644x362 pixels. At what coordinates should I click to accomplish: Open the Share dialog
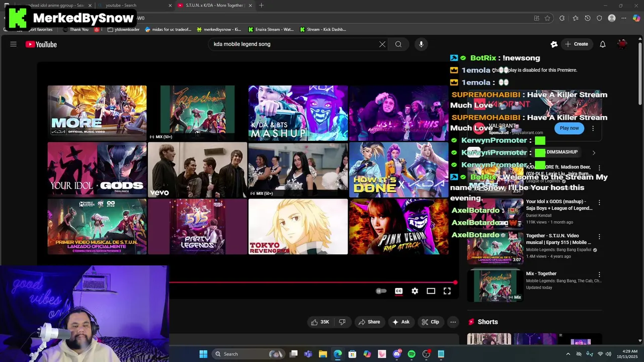coord(369,322)
